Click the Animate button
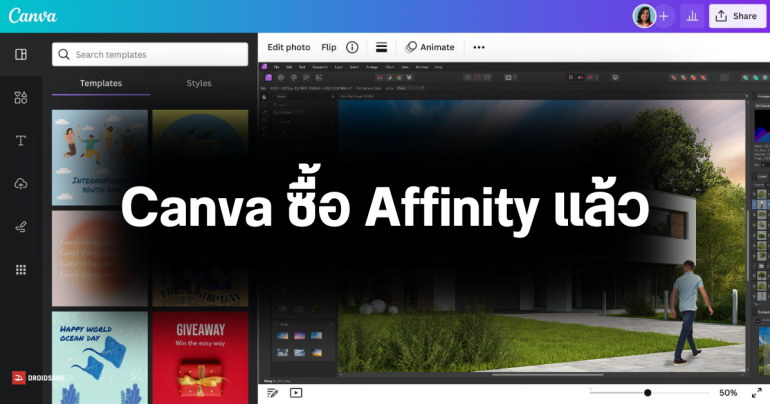Screen dimensions: 770x404 (430, 47)
